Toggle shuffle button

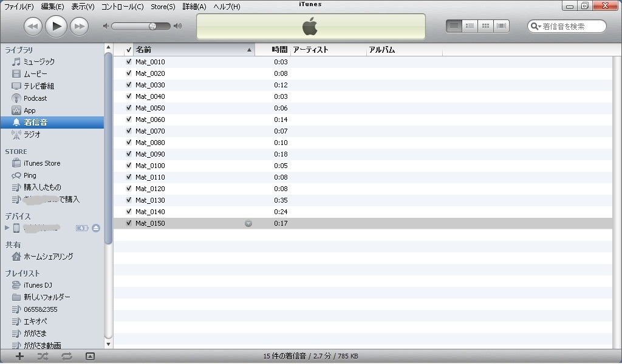[x=43, y=357]
